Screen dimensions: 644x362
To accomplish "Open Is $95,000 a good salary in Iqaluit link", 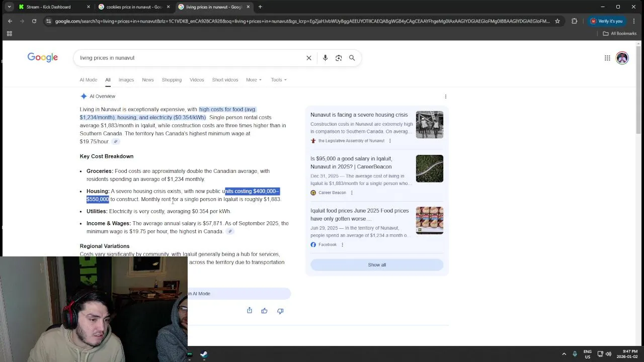I will tap(351, 162).
